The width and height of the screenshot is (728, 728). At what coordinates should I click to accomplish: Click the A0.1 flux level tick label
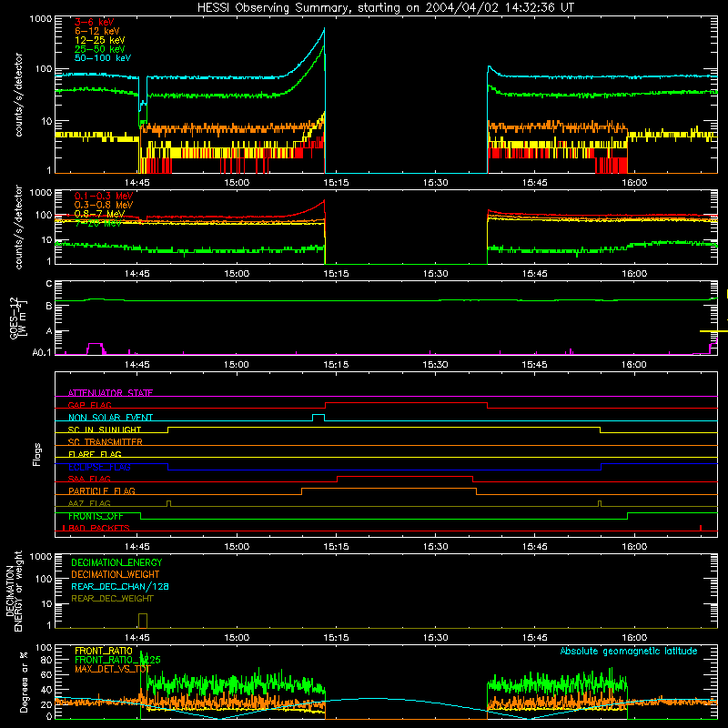coord(42,353)
